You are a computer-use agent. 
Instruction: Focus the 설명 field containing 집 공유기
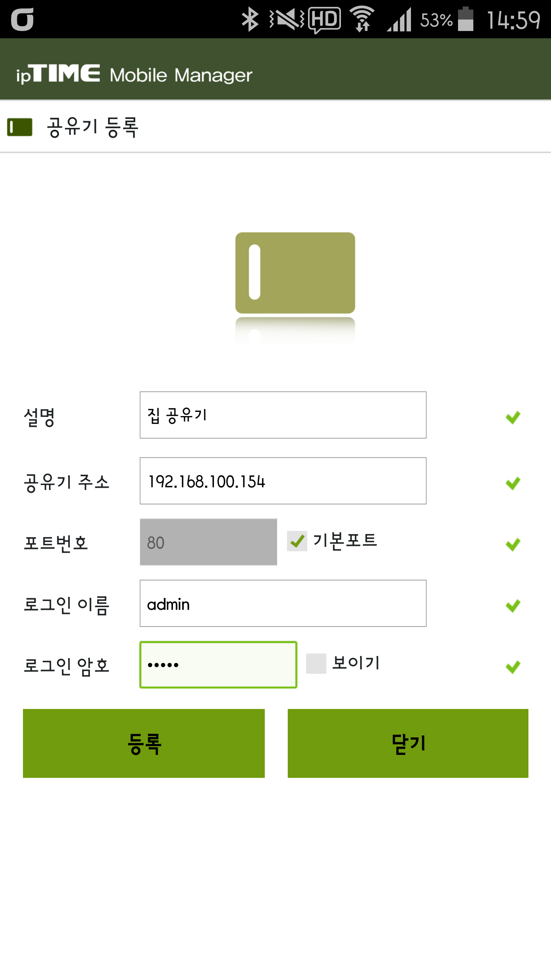pyautogui.click(x=283, y=415)
